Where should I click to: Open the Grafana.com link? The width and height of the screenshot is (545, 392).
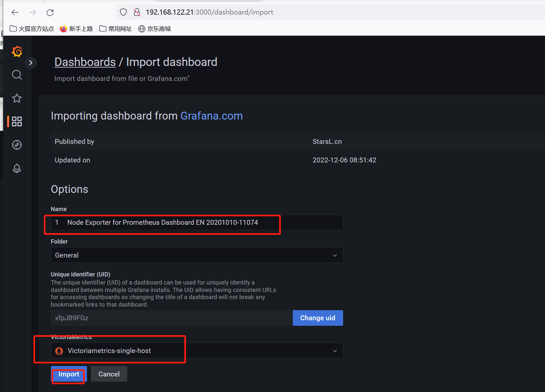point(211,116)
